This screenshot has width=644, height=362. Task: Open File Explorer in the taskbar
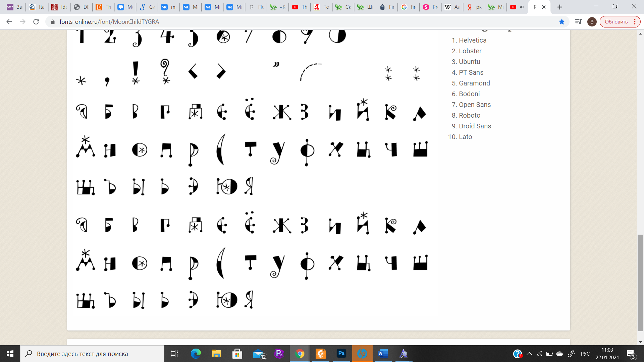coord(216,353)
